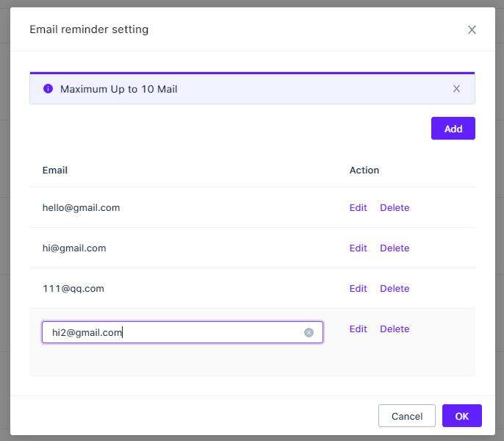Delete the hi2@gmail.com row

(395, 329)
